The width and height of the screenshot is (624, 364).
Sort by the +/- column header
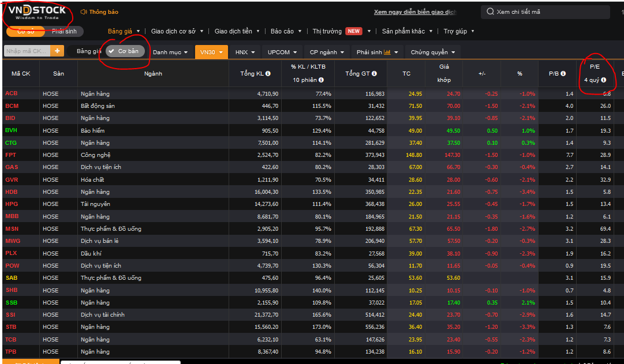482,74
